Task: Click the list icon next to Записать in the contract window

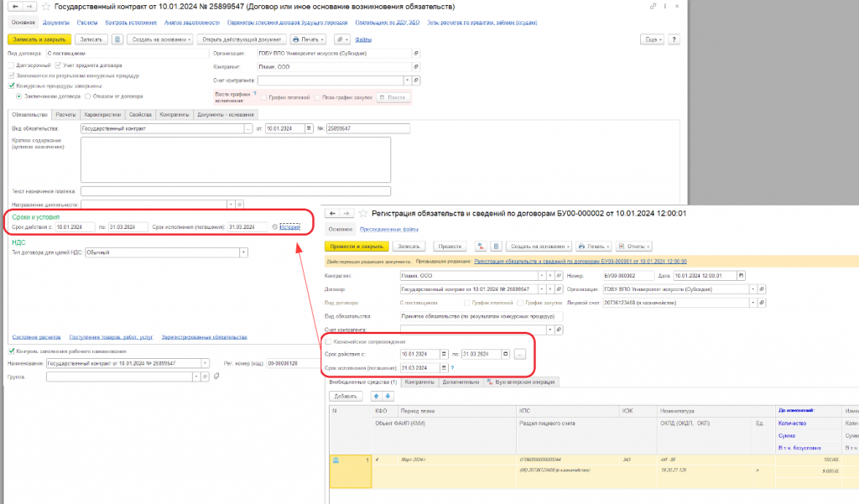Action: (x=117, y=39)
